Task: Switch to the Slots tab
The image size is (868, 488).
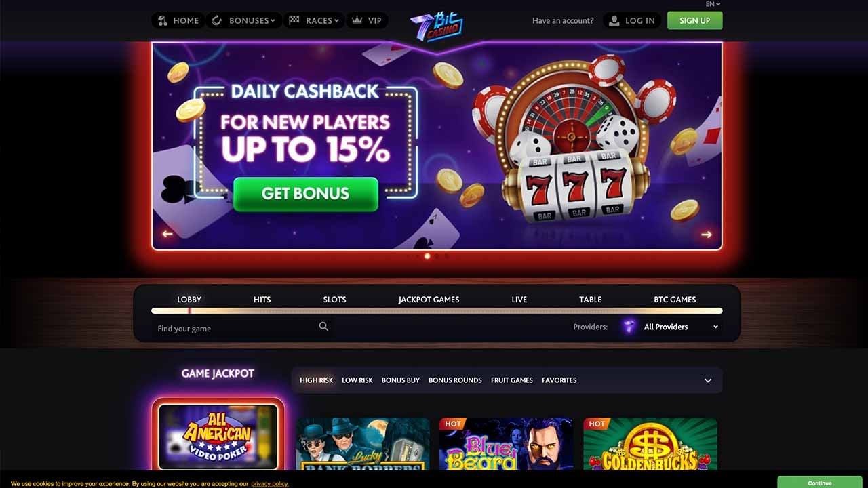Action: (x=334, y=300)
